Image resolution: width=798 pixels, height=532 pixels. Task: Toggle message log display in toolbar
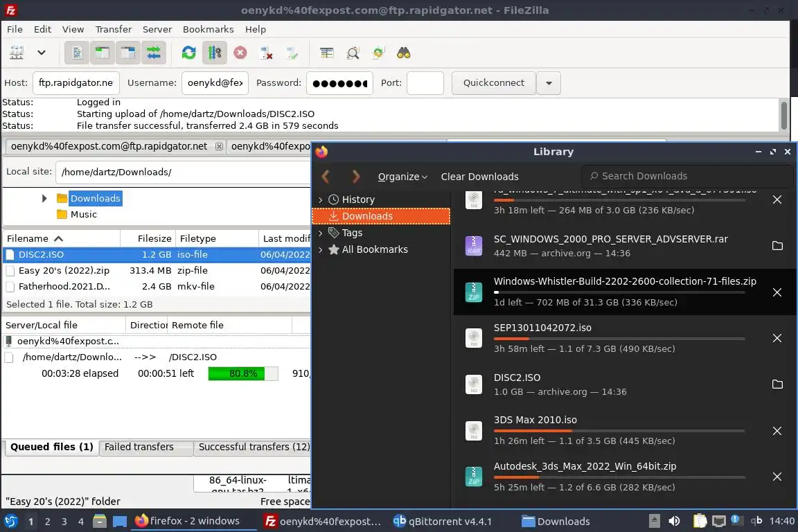[x=77, y=53]
